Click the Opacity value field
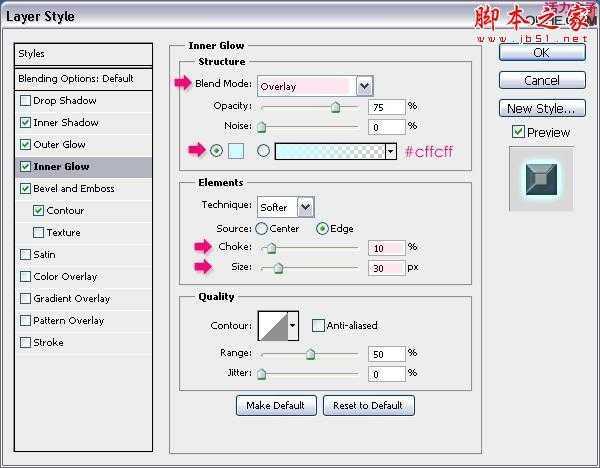The height and width of the screenshot is (468, 600). point(386,107)
